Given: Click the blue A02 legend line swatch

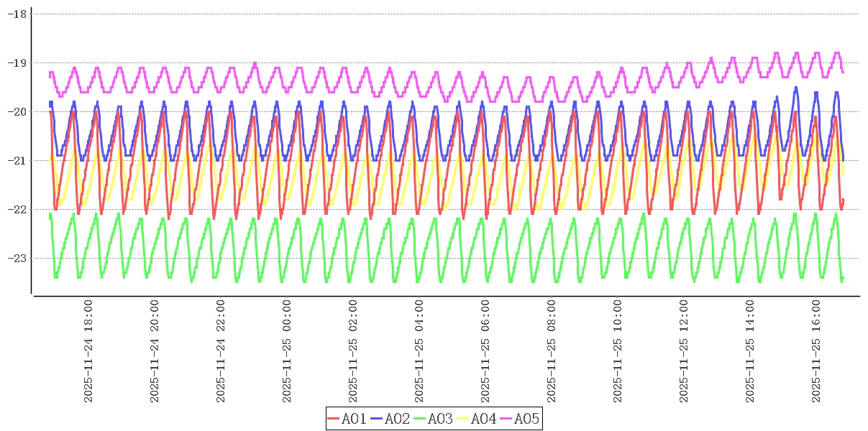Looking at the screenshot, I should 377,419.
